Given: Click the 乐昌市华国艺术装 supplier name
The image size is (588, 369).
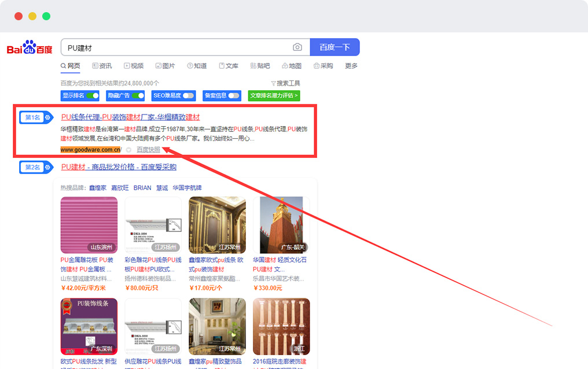Looking at the screenshot, I should [x=278, y=279].
